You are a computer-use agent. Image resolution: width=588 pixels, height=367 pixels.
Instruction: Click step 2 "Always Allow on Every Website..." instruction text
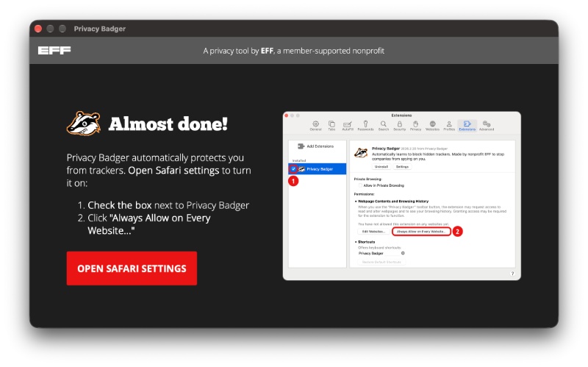tap(149, 224)
